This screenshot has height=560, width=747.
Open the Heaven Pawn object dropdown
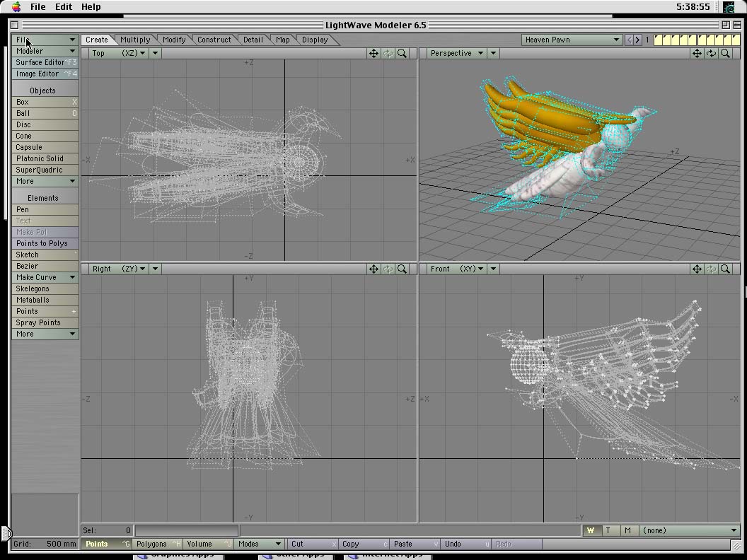[572, 40]
